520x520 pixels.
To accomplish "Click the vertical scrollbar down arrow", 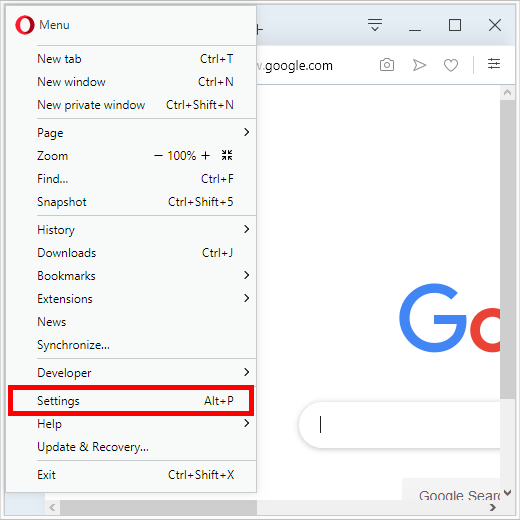I will (x=507, y=493).
